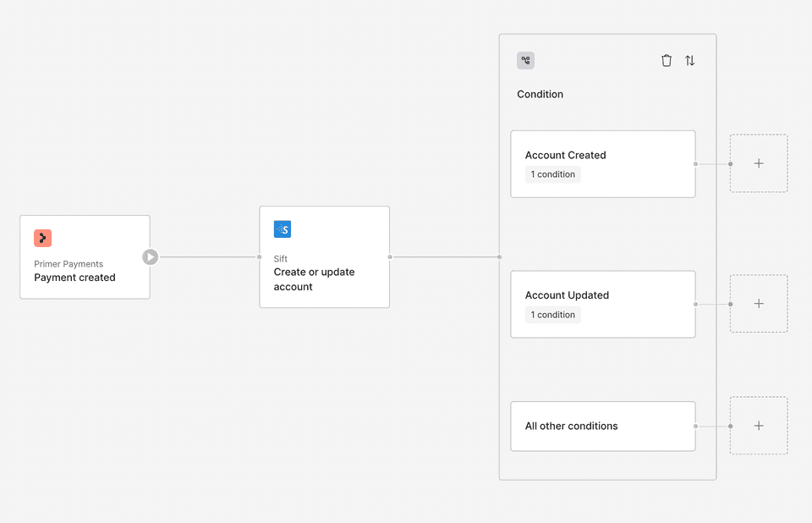
Task: Click the output connector dot of Sift node
Action: tap(390, 257)
